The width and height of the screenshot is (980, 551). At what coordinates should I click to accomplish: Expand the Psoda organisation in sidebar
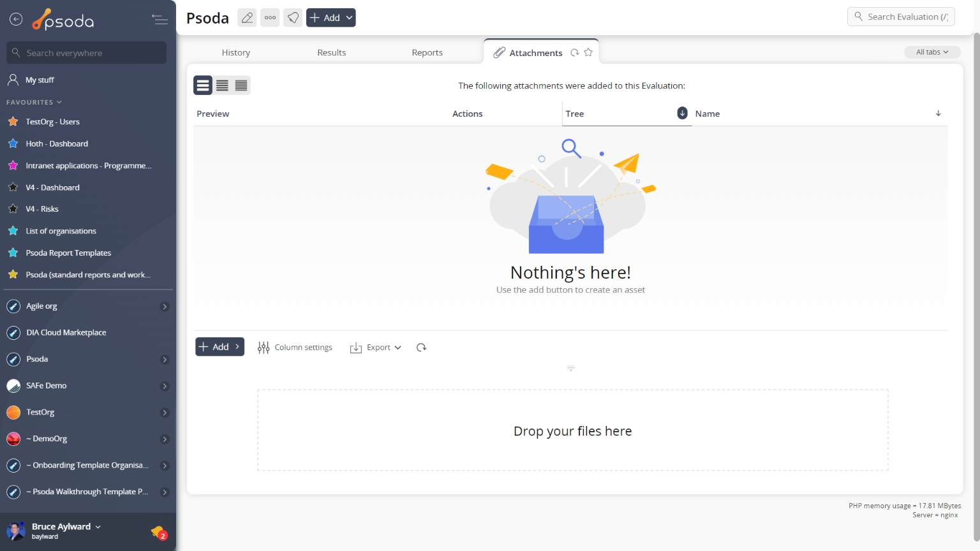coord(165,360)
